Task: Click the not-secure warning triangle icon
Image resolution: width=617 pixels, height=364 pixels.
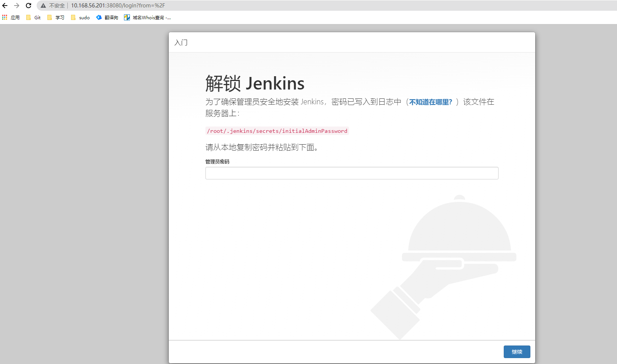Action: click(43, 6)
